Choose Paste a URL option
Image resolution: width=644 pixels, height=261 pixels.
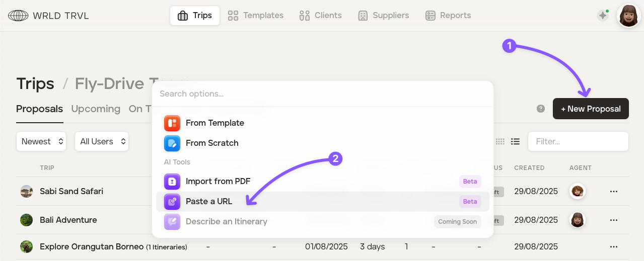(208, 202)
